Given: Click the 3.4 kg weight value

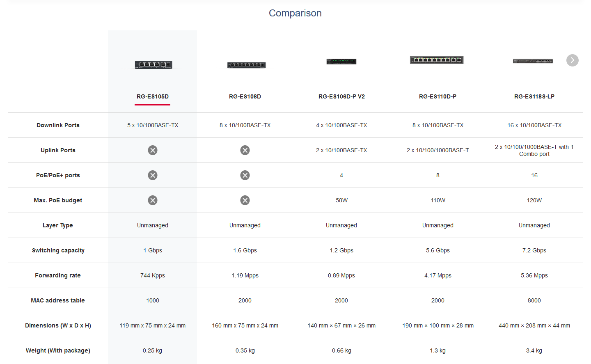Looking at the screenshot, I should click(534, 350).
